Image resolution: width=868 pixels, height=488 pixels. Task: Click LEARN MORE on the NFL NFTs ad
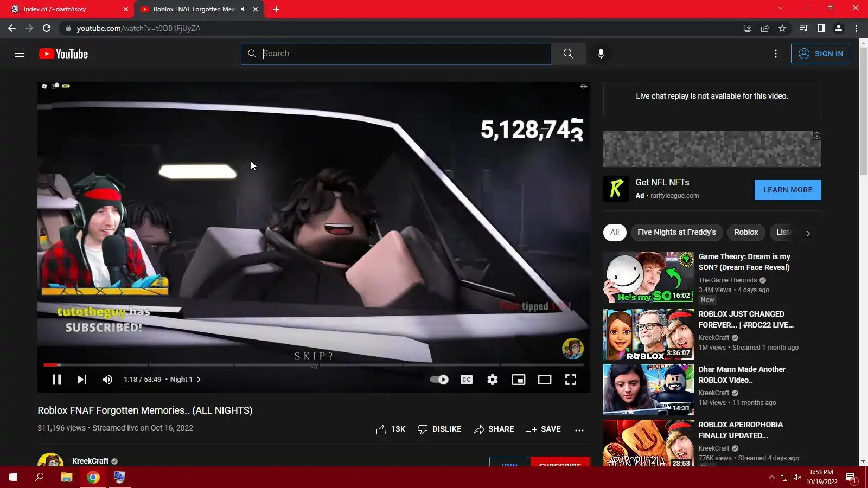tap(788, 190)
